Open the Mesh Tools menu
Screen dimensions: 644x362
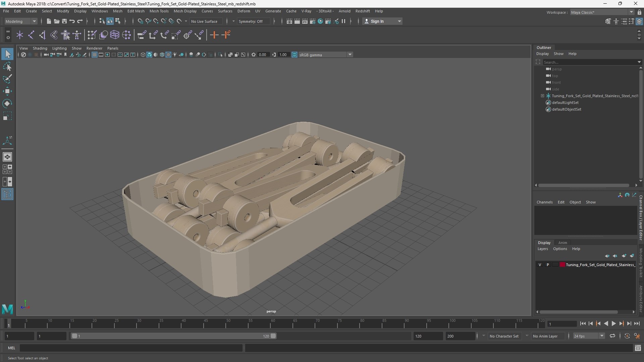[x=159, y=11]
